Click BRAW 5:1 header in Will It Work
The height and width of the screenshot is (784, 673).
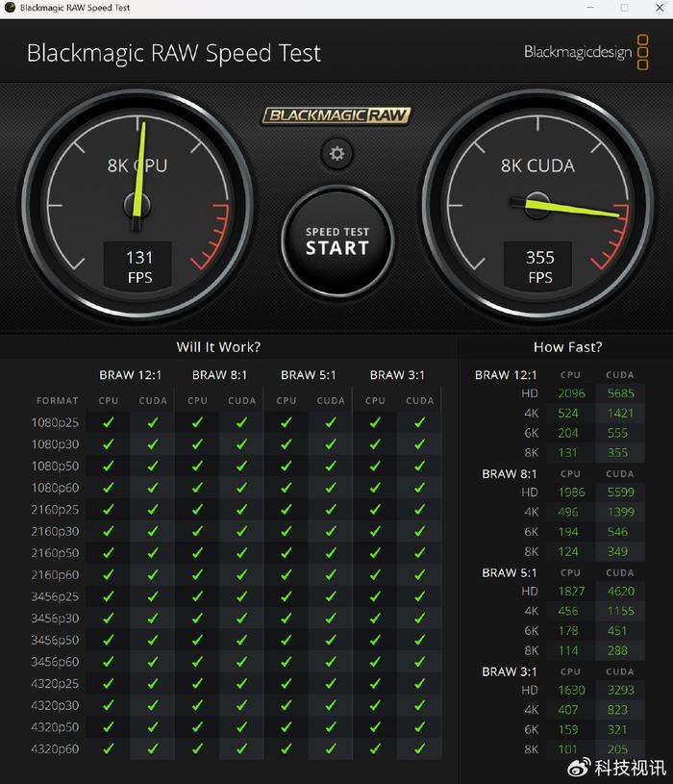pyautogui.click(x=309, y=375)
